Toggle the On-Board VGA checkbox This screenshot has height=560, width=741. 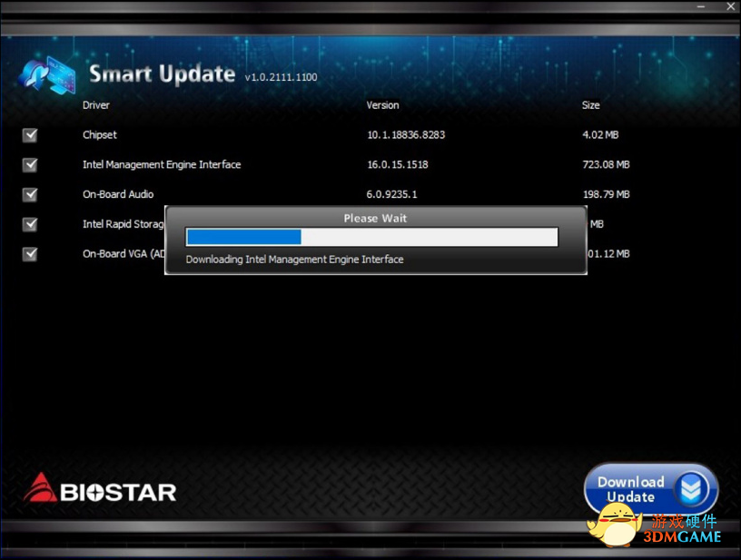pyautogui.click(x=30, y=254)
